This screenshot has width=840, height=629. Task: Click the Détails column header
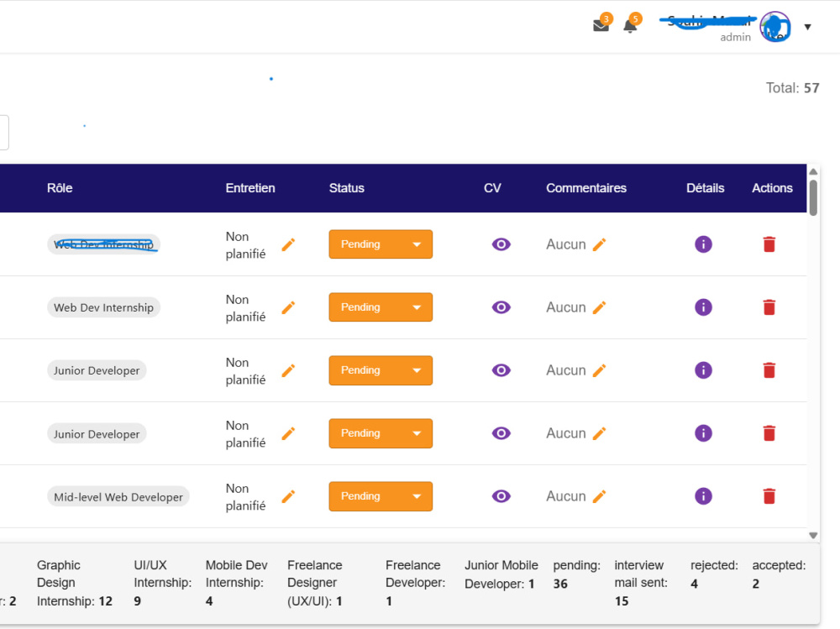point(705,188)
